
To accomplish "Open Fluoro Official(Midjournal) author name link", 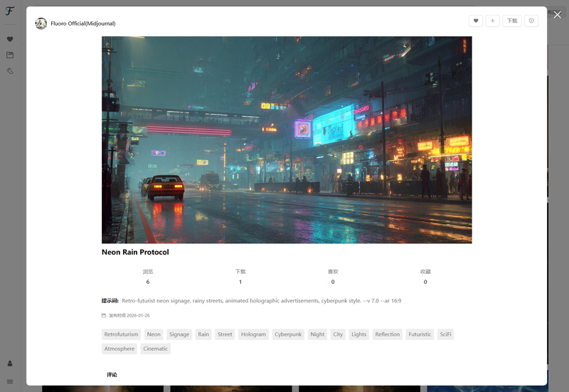I will [x=83, y=23].
